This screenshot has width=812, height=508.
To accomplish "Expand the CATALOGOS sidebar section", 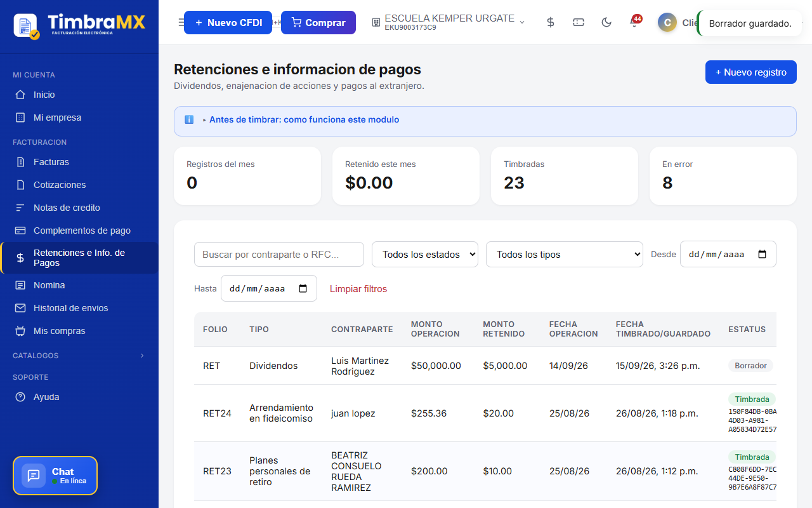I will point(79,356).
